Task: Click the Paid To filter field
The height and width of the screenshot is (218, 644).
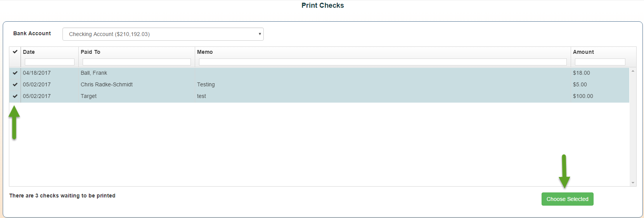Action: [x=137, y=62]
